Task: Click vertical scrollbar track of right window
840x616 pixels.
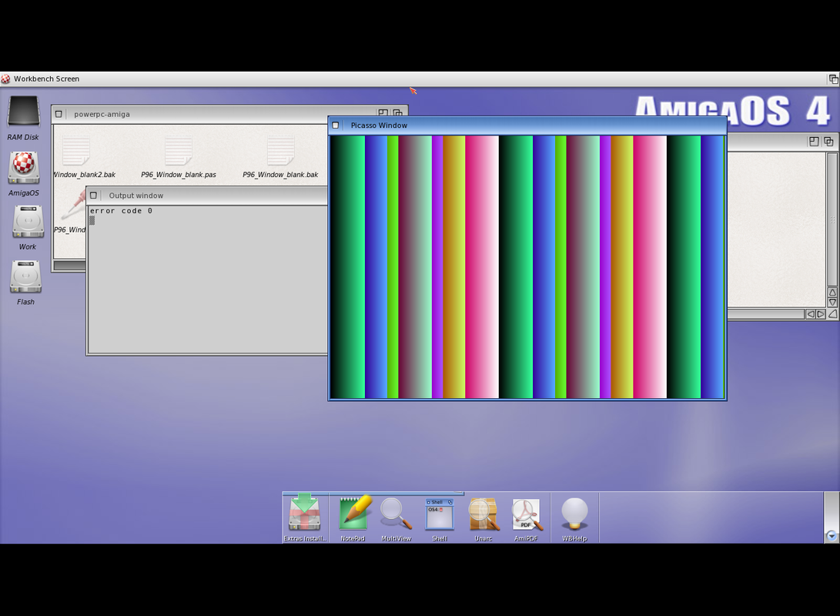Action: click(x=832, y=219)
